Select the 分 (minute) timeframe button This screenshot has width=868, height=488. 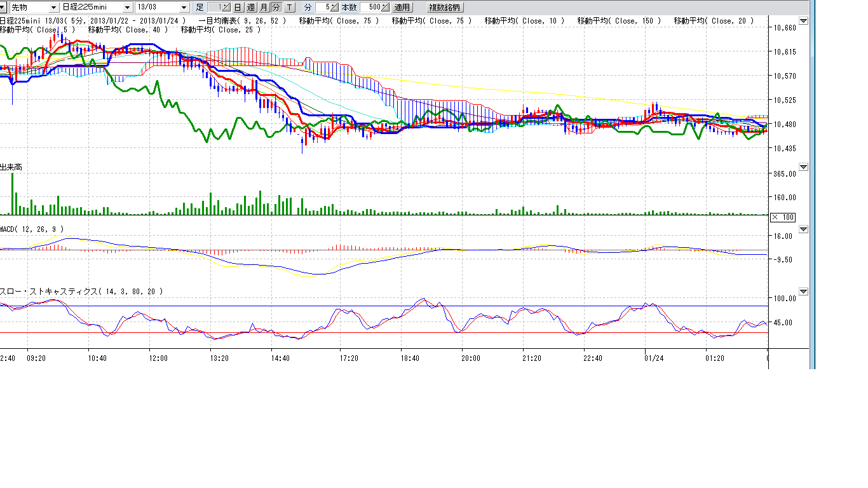click(276, 8)
